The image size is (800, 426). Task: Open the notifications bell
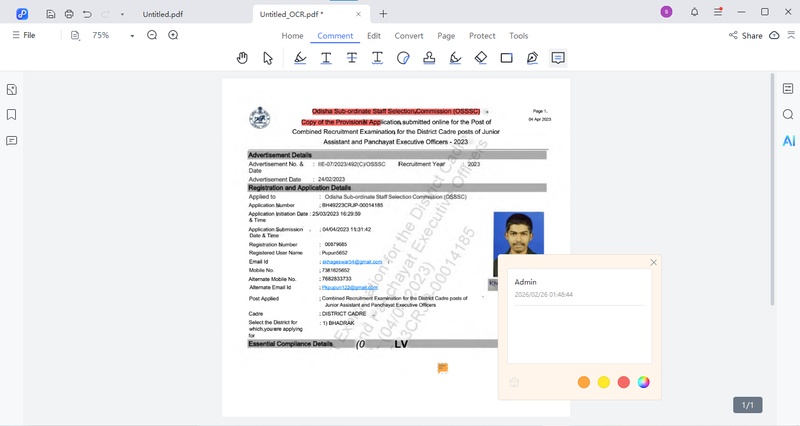tap(694, 12)
